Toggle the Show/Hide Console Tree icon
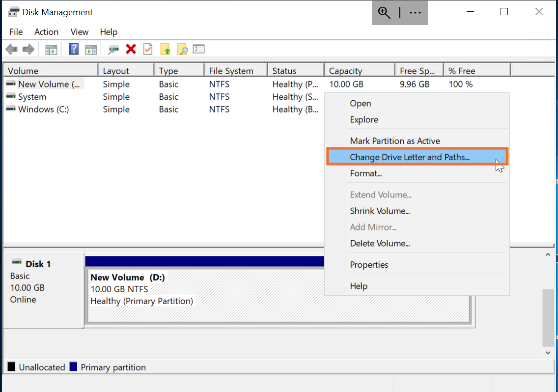This screenshot has width=558, height=392. (x=51, y=50)
